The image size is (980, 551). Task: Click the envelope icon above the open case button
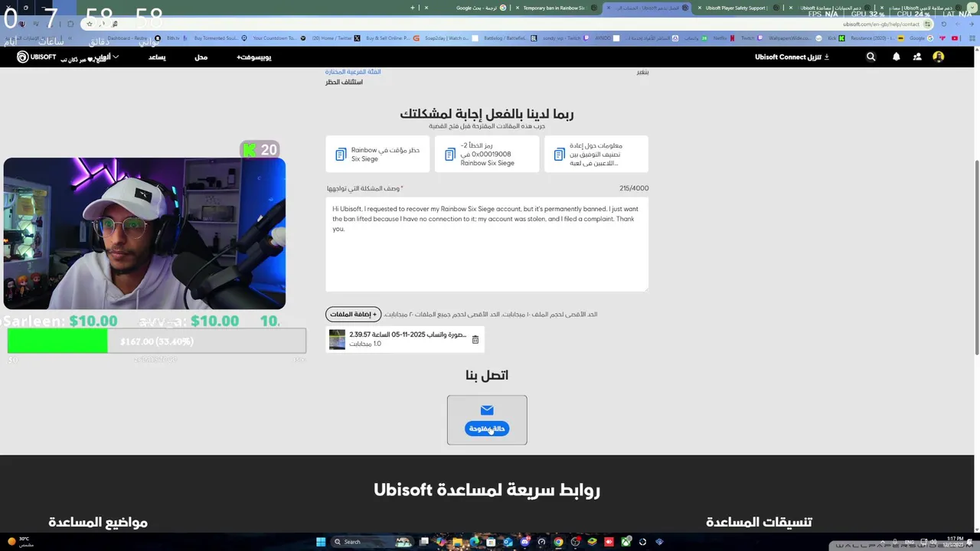pos(487,410)
